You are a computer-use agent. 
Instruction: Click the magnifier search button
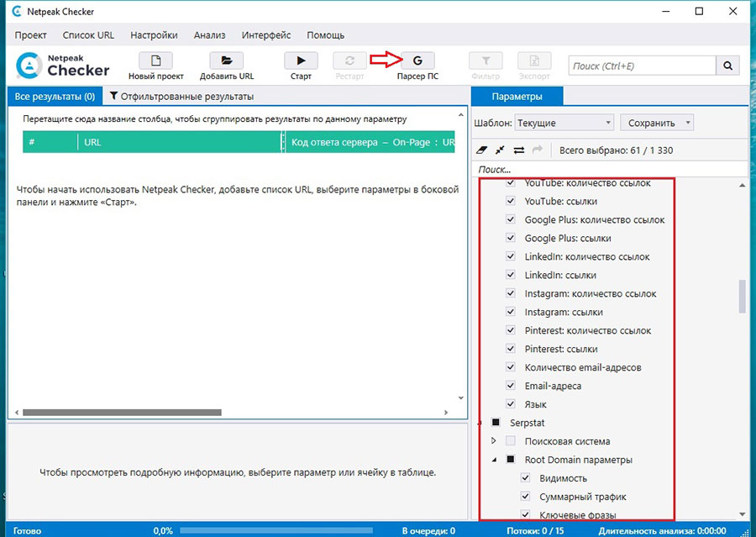pos(728,66)
